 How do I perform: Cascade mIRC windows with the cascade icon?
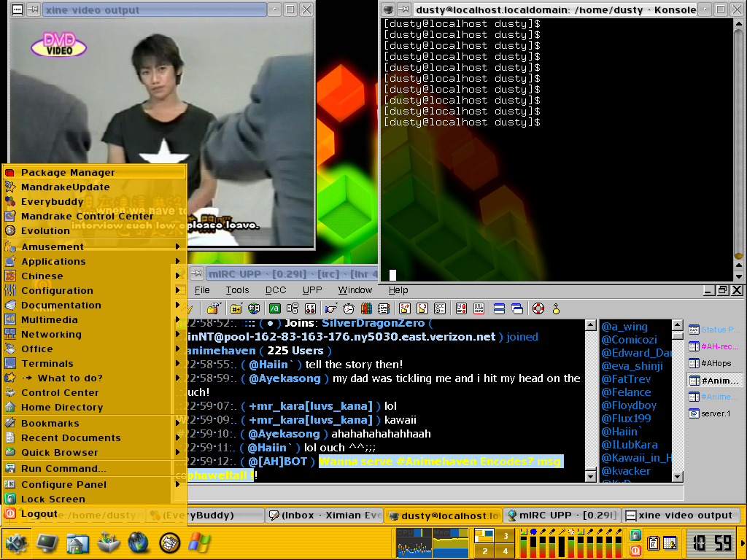coord(517,308)
